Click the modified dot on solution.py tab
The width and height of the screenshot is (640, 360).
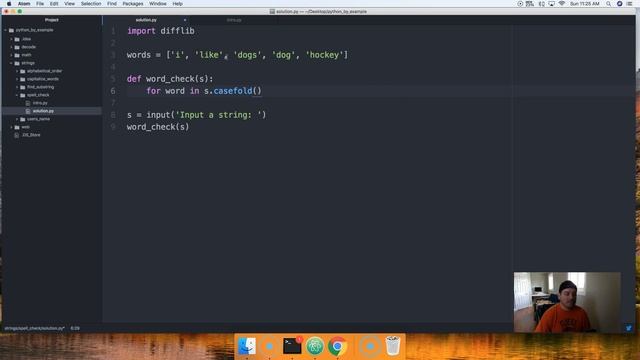[185, 20]
